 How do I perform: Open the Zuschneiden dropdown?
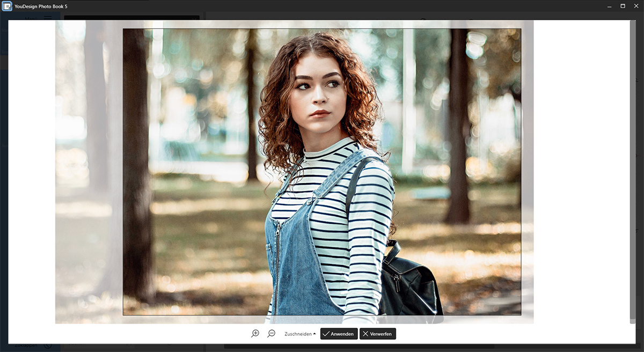pyautogui.click(x=300, y=334)
